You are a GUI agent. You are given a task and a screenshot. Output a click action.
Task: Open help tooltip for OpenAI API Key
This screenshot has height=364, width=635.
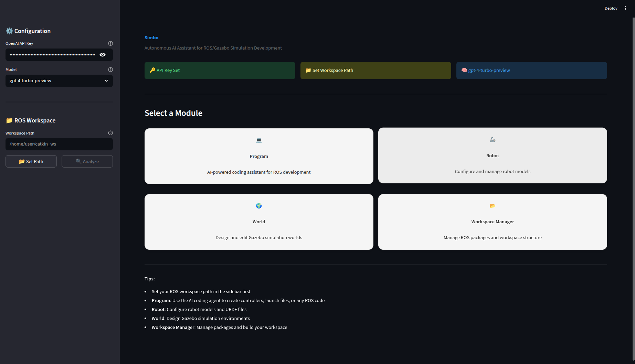click(110, 43)
